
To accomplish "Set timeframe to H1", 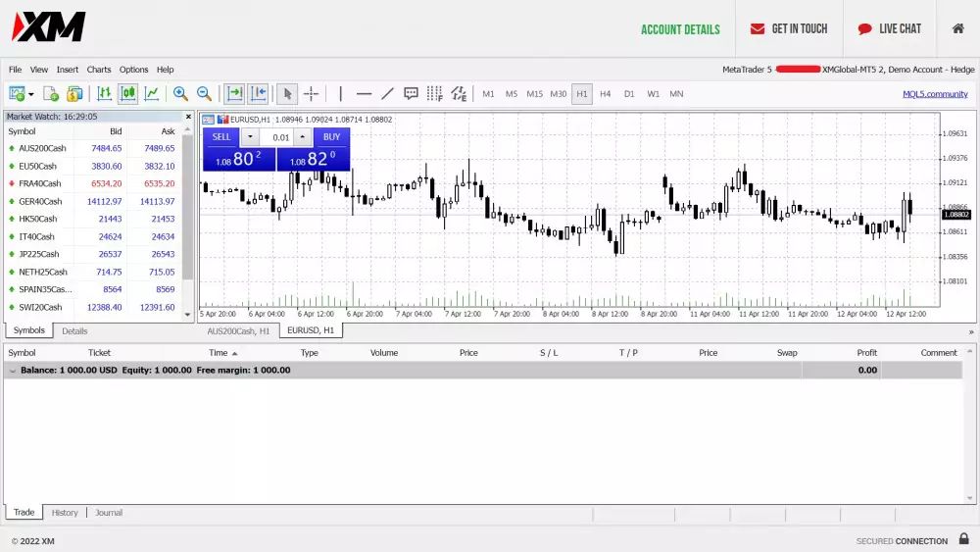I will [582, 94].
